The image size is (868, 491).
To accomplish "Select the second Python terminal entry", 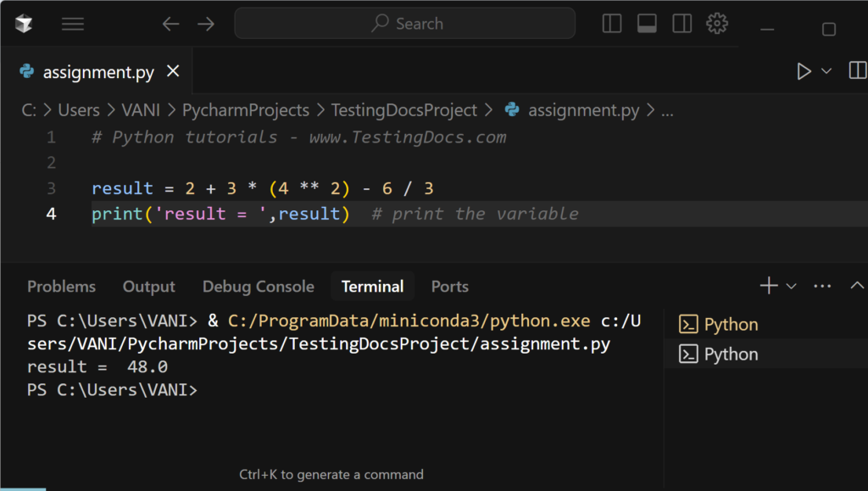I will 729,354.
